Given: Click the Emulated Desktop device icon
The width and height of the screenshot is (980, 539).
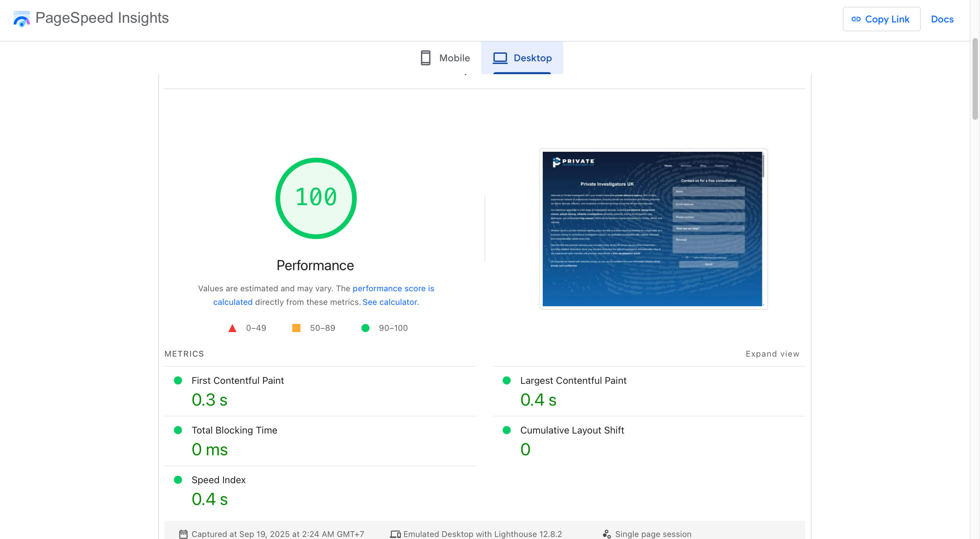Looking at the screenshot, I should (x=395, y=534).
